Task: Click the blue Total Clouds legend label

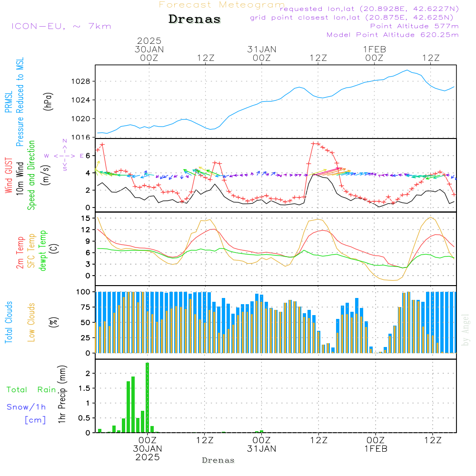Action: 8,322
